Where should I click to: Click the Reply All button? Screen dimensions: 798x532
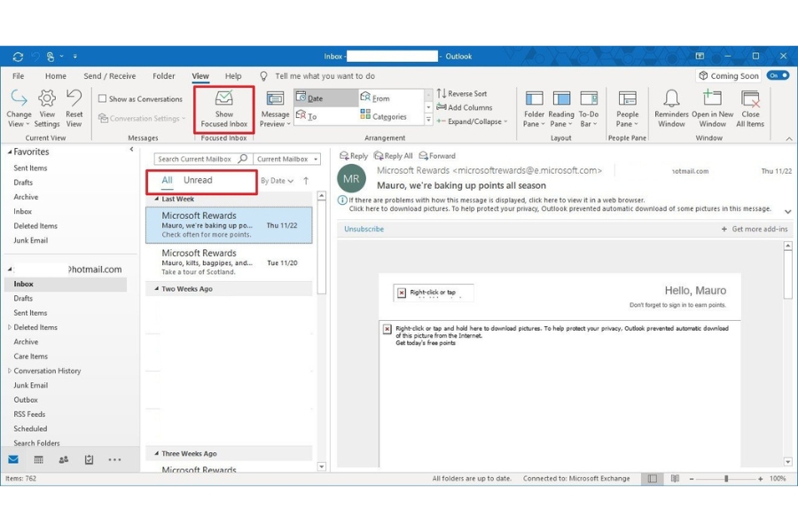coord(393,154)
